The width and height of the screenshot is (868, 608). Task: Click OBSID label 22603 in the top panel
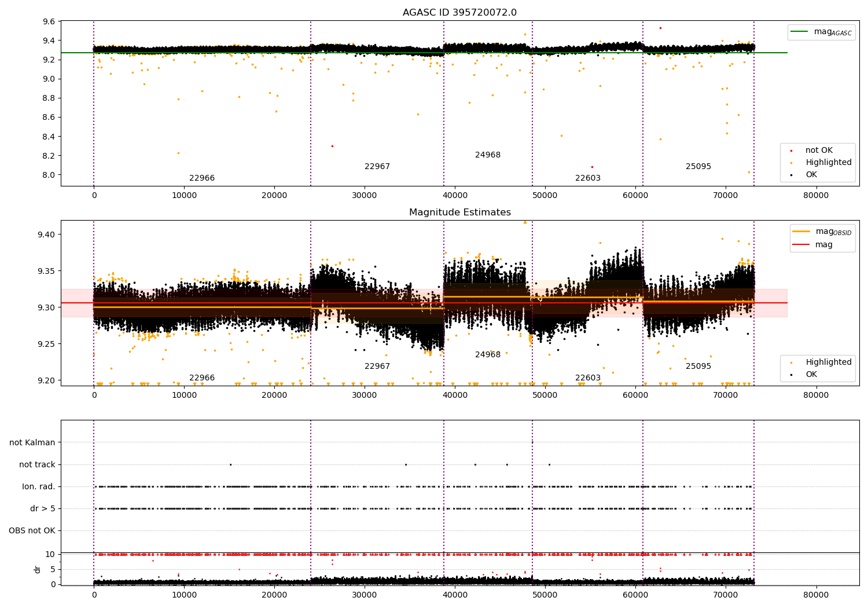pyautogui.click(x=588, y=178)
